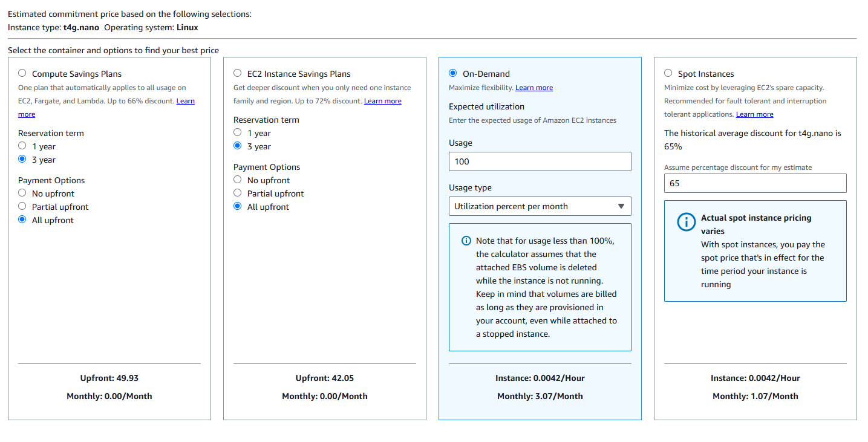Choose 1 year term under EC2 Instance Savings Plans
The width and height of the screenshot is (868, 442).
pos(238,132)
